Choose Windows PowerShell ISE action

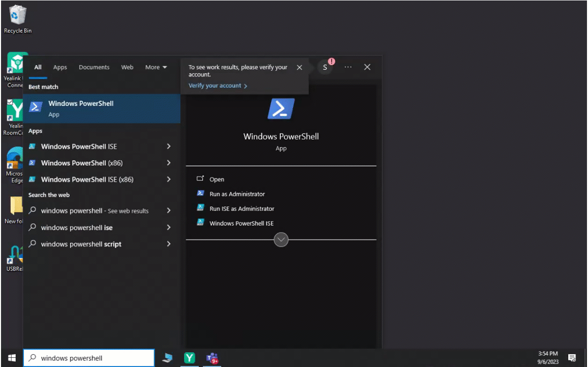tap(242, 223)
